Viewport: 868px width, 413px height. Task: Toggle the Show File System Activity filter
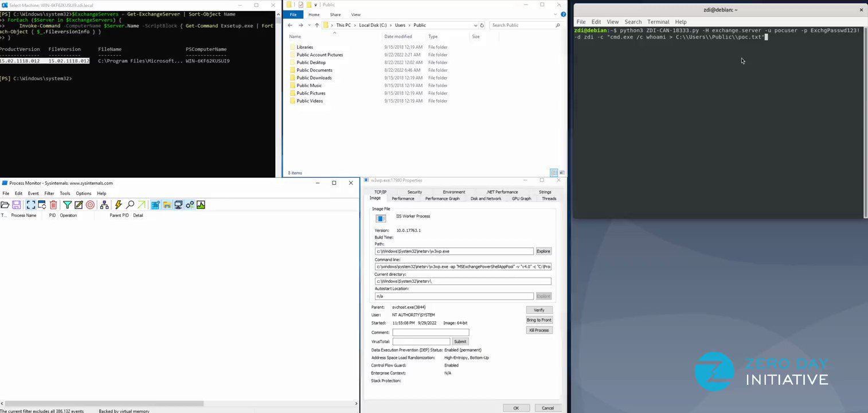click(167, 205)
